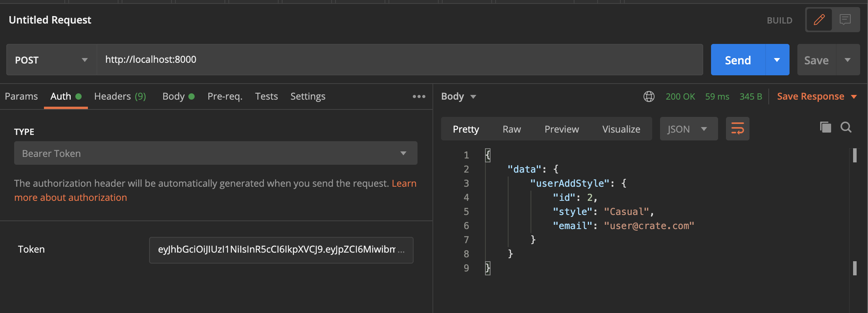Open the POST method dropdown
The image size is (868, 313).
point(51,60)
